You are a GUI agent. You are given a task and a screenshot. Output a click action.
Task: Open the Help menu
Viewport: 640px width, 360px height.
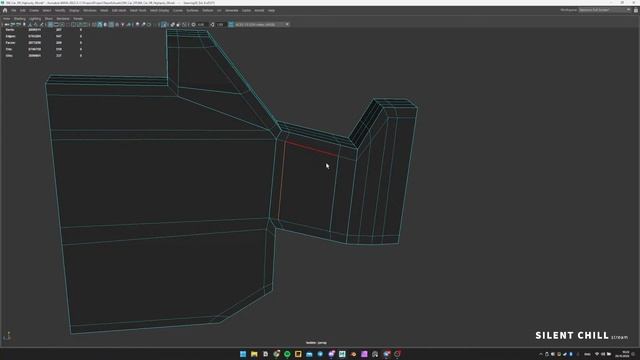[271, 10]
